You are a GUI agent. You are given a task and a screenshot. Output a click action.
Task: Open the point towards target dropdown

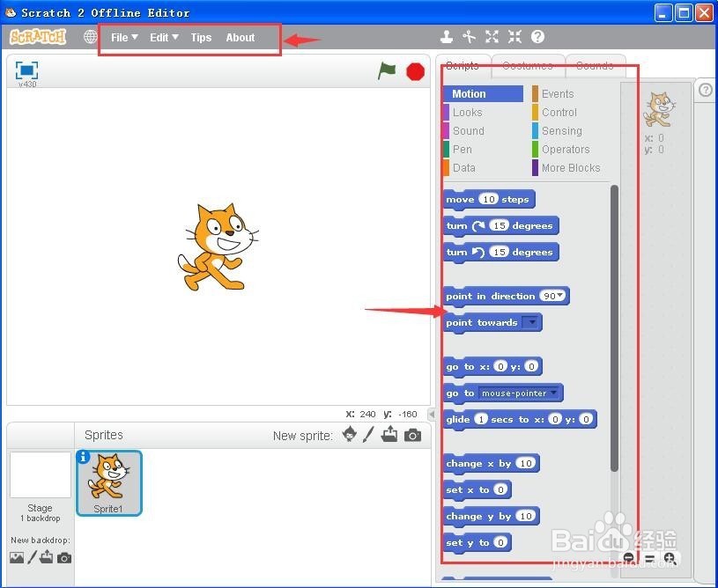point(531,322)
